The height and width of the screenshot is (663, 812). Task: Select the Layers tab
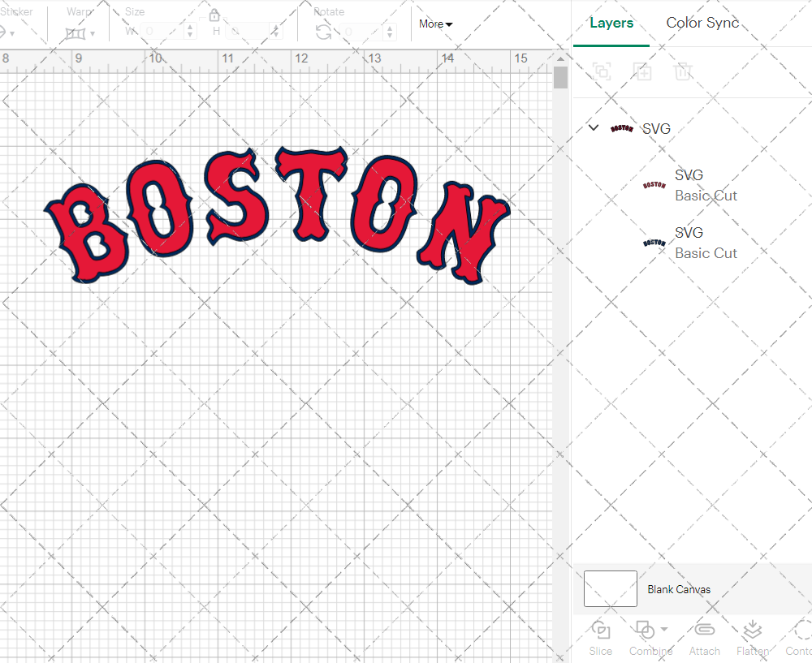point(611,23)
